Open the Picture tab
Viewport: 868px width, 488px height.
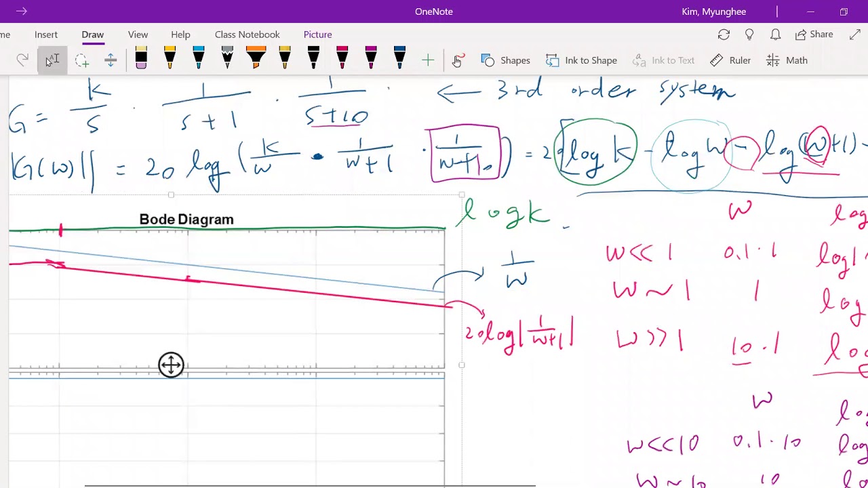317,35
